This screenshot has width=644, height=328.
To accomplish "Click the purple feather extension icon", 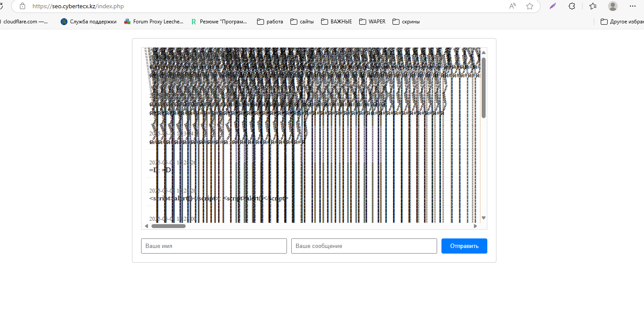I will [x=553, y=6].
